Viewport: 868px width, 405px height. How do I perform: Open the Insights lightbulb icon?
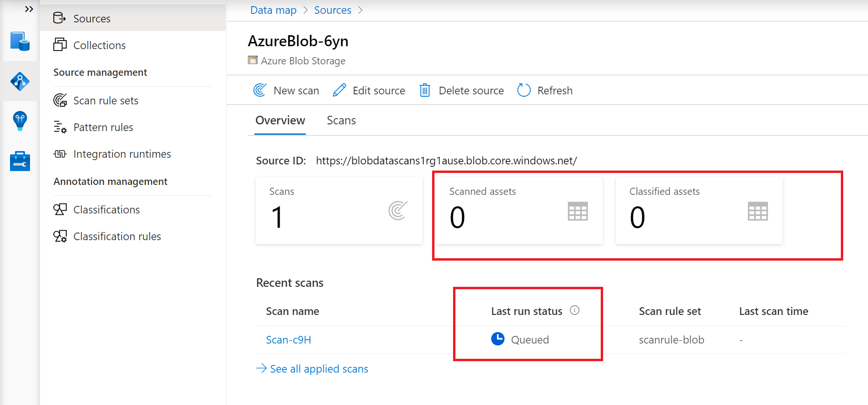(x=20, y=121)
